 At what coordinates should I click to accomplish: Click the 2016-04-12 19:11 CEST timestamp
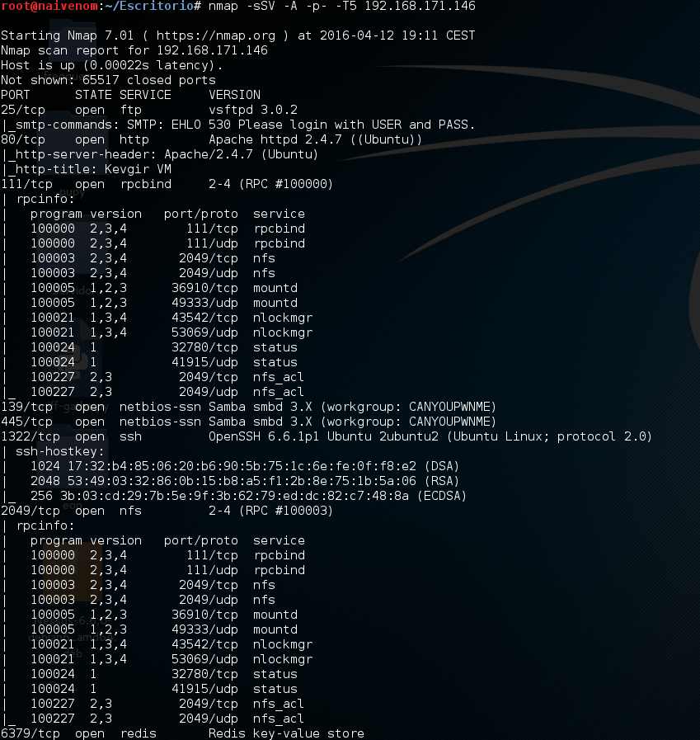click(397, 35)
